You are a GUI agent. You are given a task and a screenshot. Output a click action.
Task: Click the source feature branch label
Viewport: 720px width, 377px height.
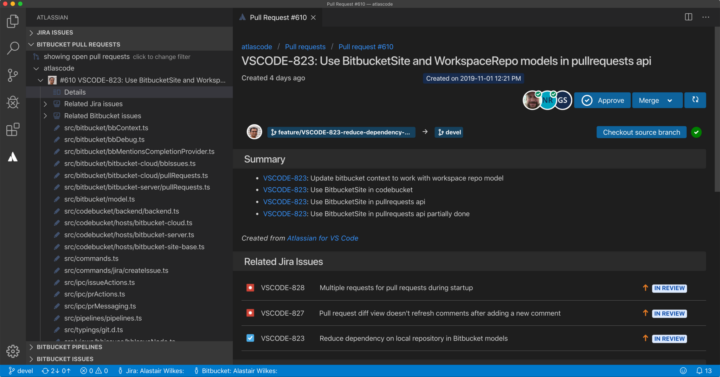tap(341, 132)
